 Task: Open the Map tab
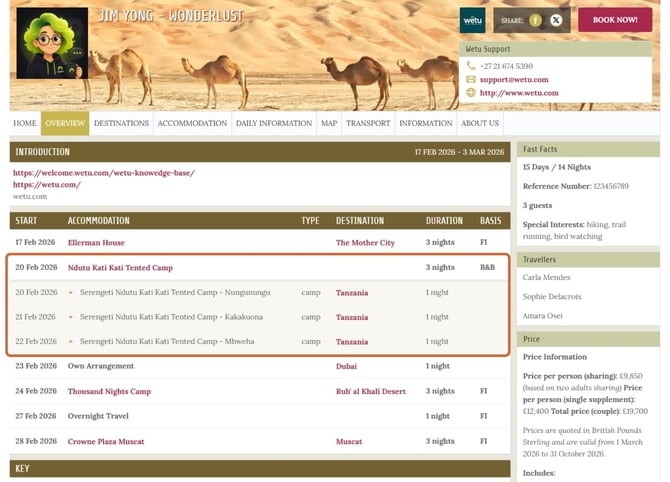[329, 123]
